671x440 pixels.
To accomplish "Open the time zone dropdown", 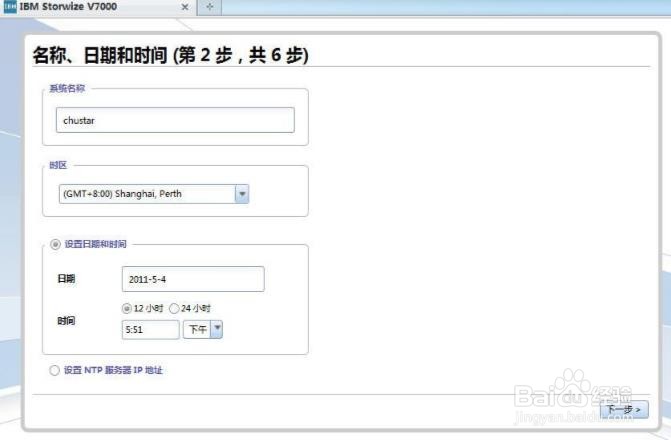I will [x=154, y=194].
